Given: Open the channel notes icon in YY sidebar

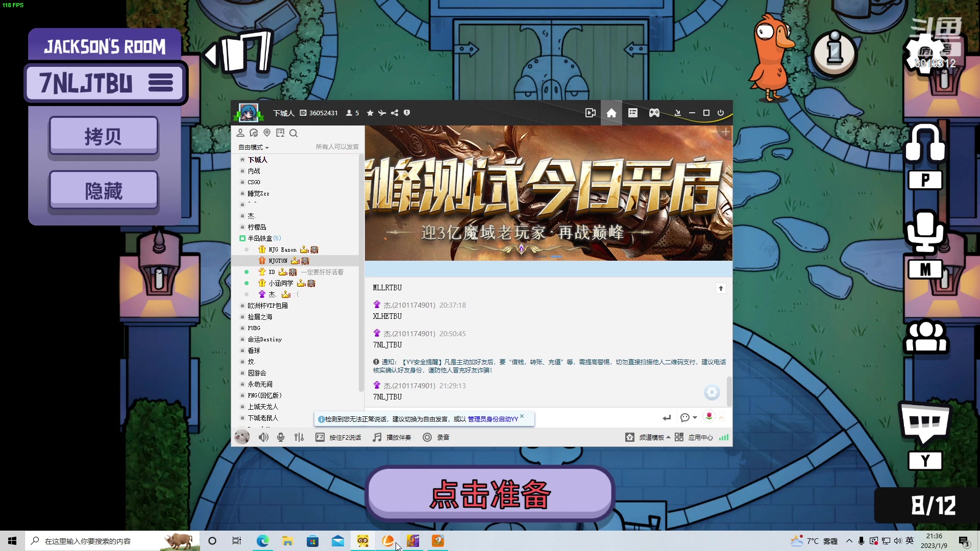Looking at the screenshot, I should click(x=280, y=133).
